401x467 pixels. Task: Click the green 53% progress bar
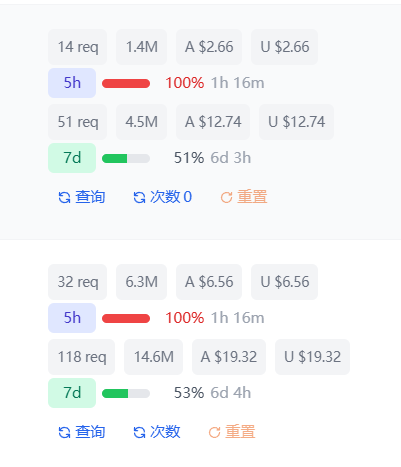[x=126, y=393]
